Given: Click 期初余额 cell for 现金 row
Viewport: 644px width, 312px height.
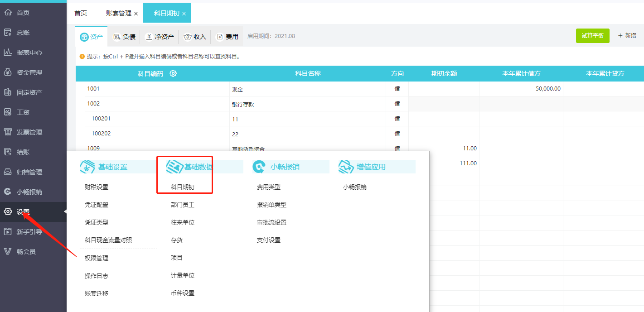Looking at the screenshot, I should point(443,89).
